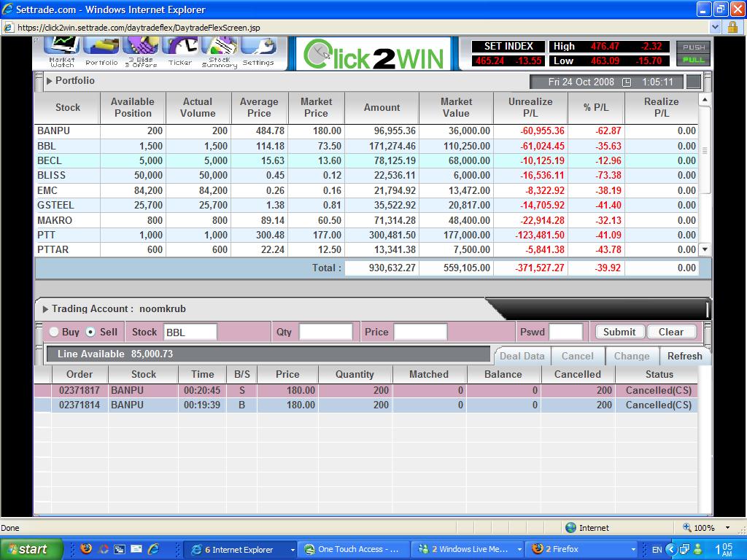
Task: Submit the order
Action: pyautogui.click(x=619, y=332)
